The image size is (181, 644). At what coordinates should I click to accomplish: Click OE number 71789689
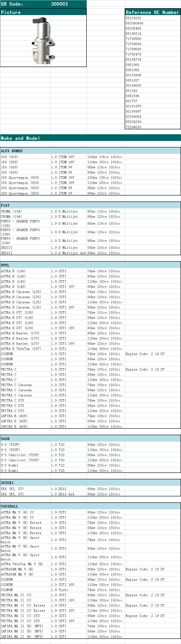(x=134, y=44)
